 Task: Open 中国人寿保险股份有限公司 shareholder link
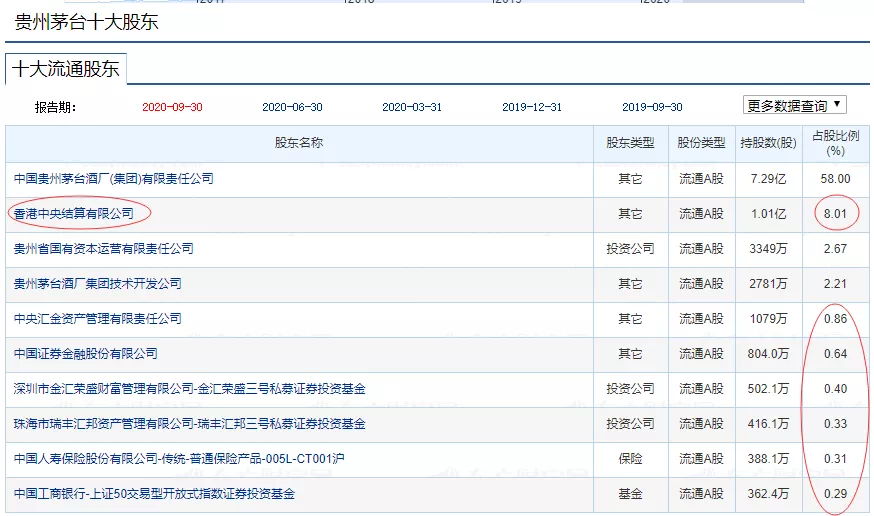click(179, 459)
